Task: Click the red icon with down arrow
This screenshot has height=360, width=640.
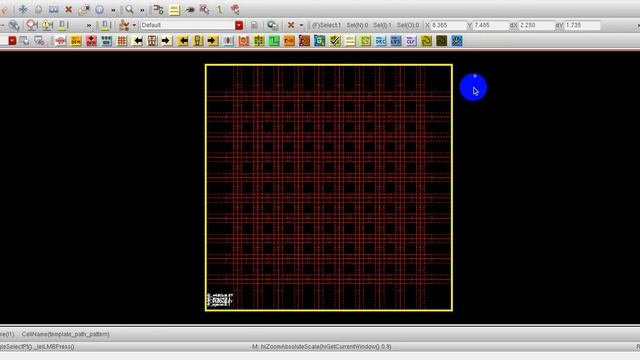Action: [x=91, y=41]
